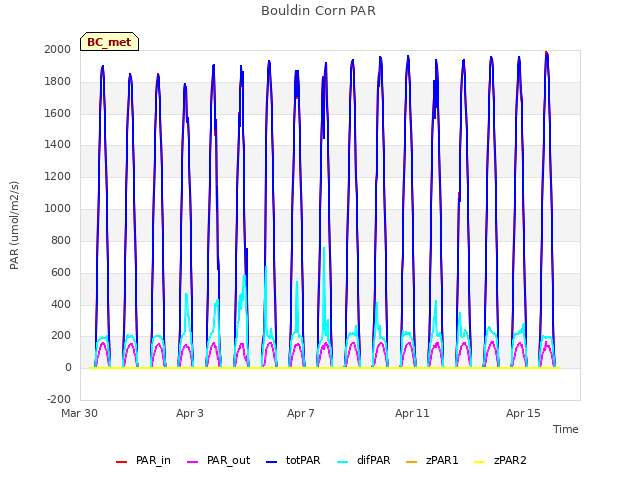
Task: Toggle the PAR_in legend entry
Action: [x=143, y=460]
